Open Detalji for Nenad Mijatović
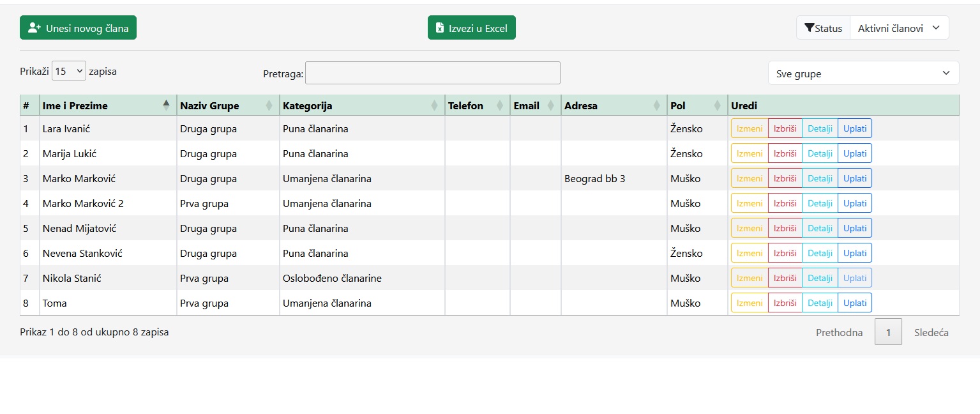The height and width of the screenshot is (414, 980). [820, 228]
